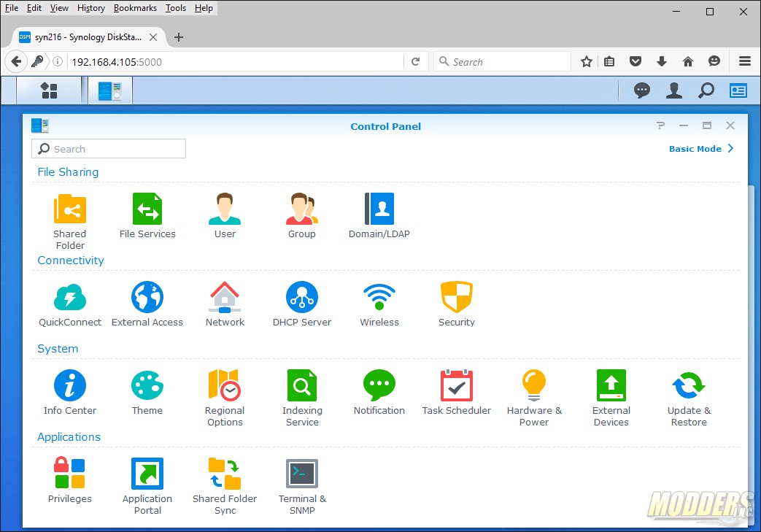
Task: Open Info Center
Action: (70, 393)
